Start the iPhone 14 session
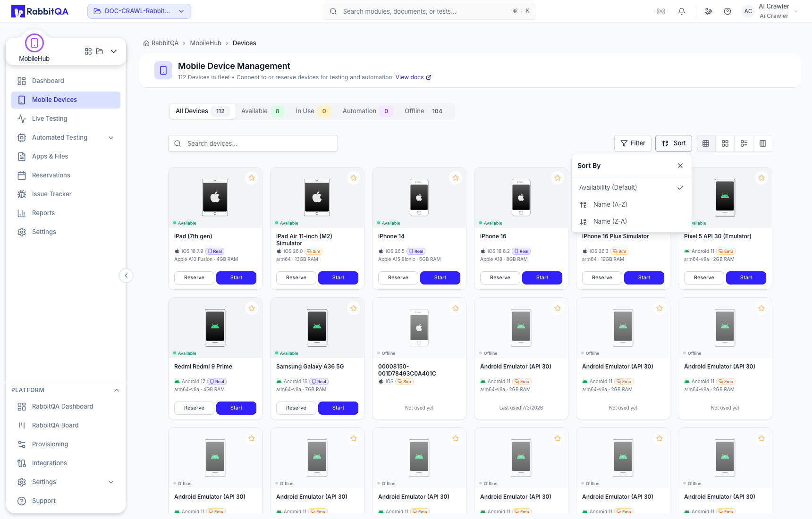Viewport: 812px width, 519px height. coord(440,278)
